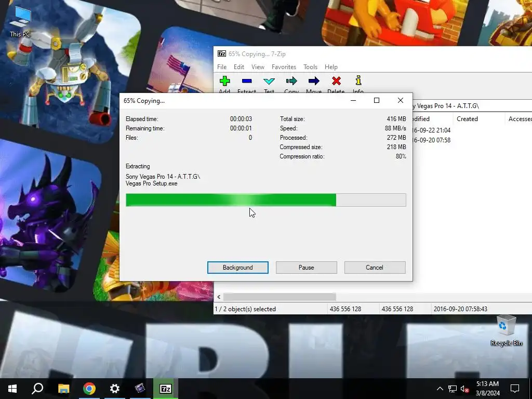532x399 pixels.
Task: Click the Compression ratio value 80%
Action: 401,156
